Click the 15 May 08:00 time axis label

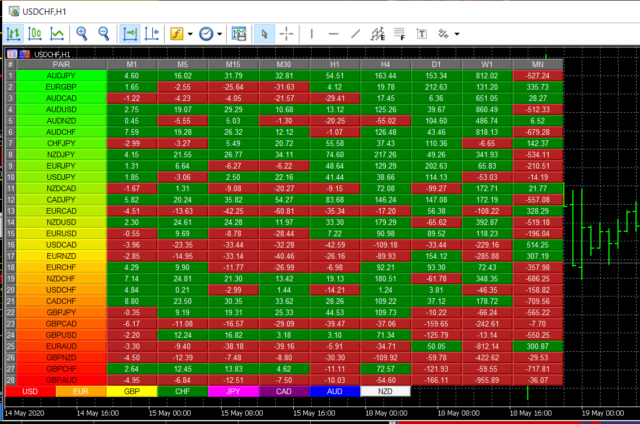pos(242,413)
